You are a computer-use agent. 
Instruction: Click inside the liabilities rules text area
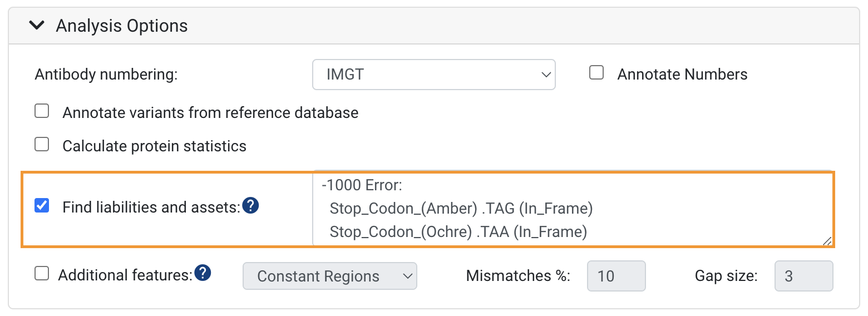(573, 209)
